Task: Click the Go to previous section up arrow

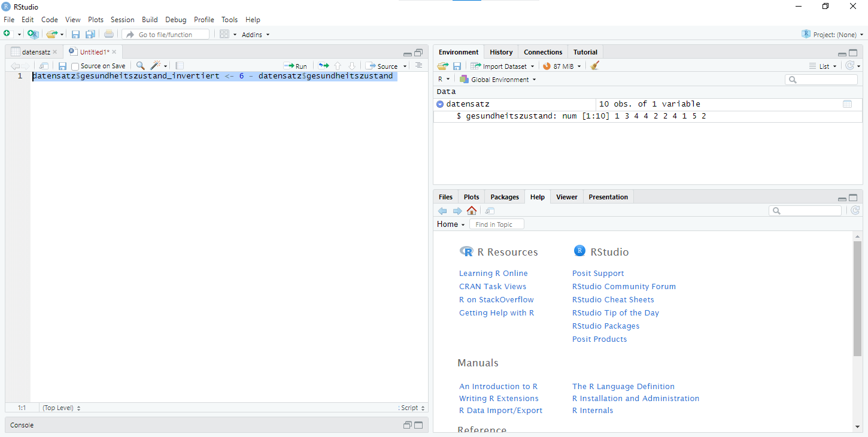Action: [338, 66]
